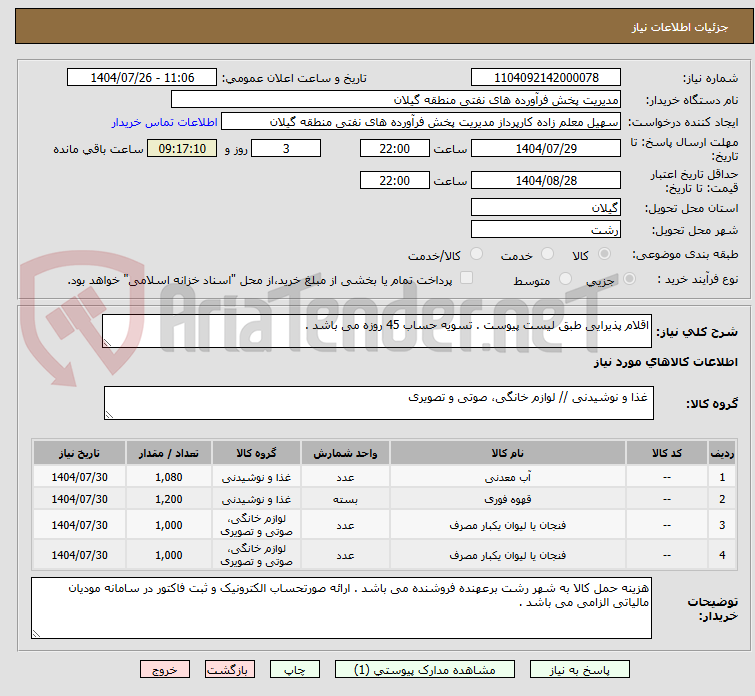
Task: Click quantity 1,200 cell
Action: [x=169, y=499]
